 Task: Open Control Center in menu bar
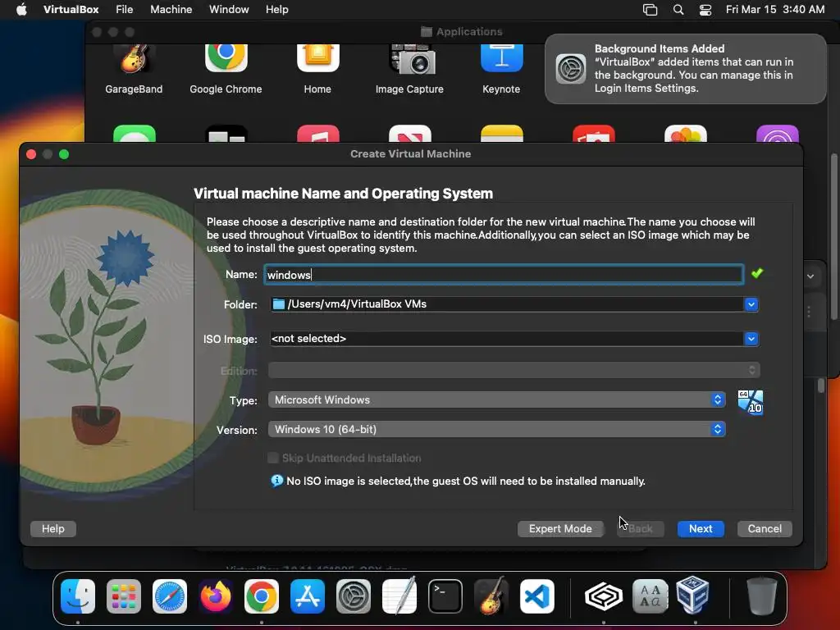point(705,10)
